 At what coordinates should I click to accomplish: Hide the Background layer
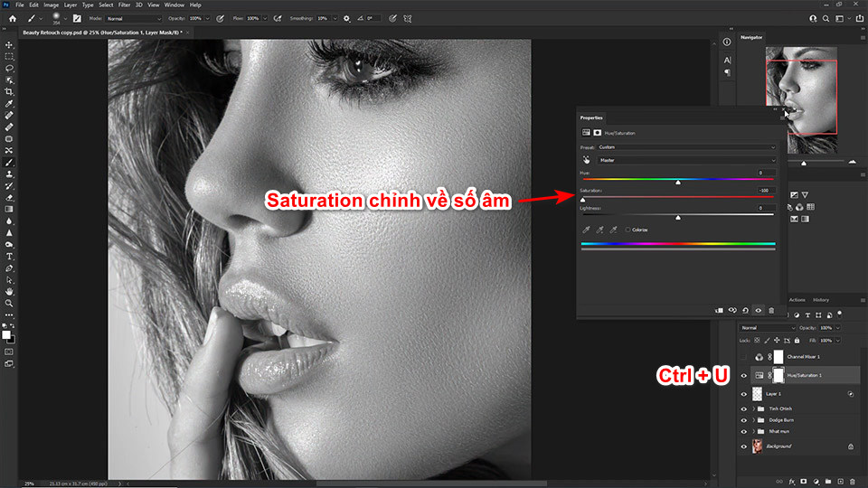point(743,446)
